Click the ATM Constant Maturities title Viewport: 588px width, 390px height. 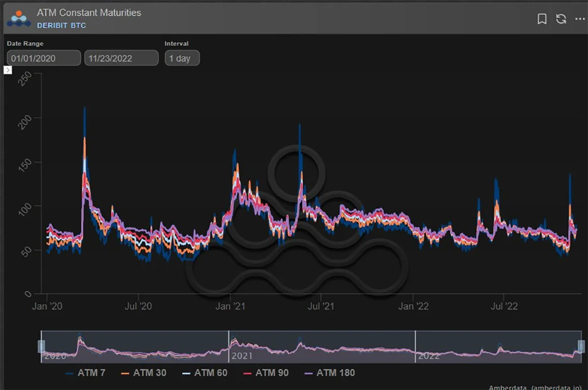89,12
